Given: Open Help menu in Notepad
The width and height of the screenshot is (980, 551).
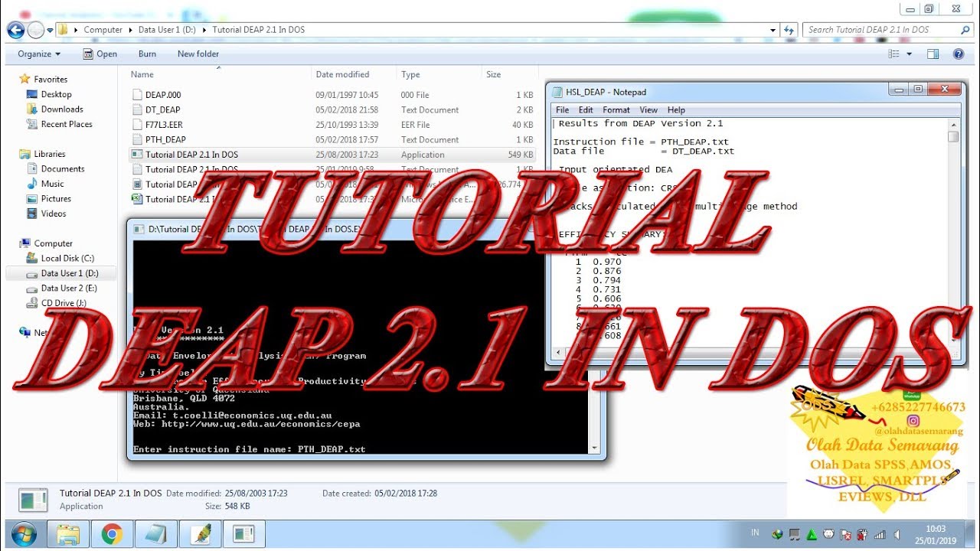Looking at the screenshot, I should tap(676, 109).
